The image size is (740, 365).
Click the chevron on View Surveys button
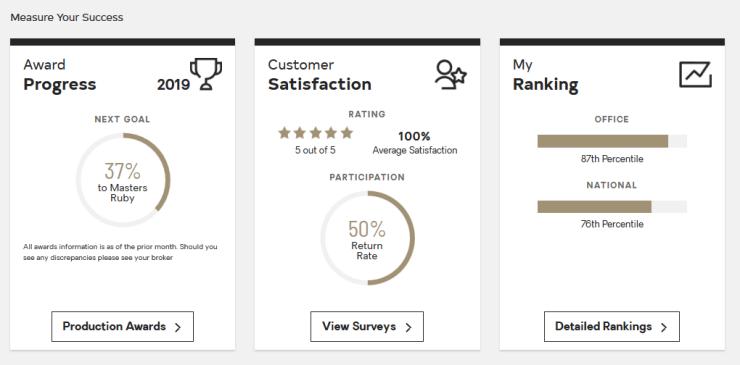tap(408, 327)
